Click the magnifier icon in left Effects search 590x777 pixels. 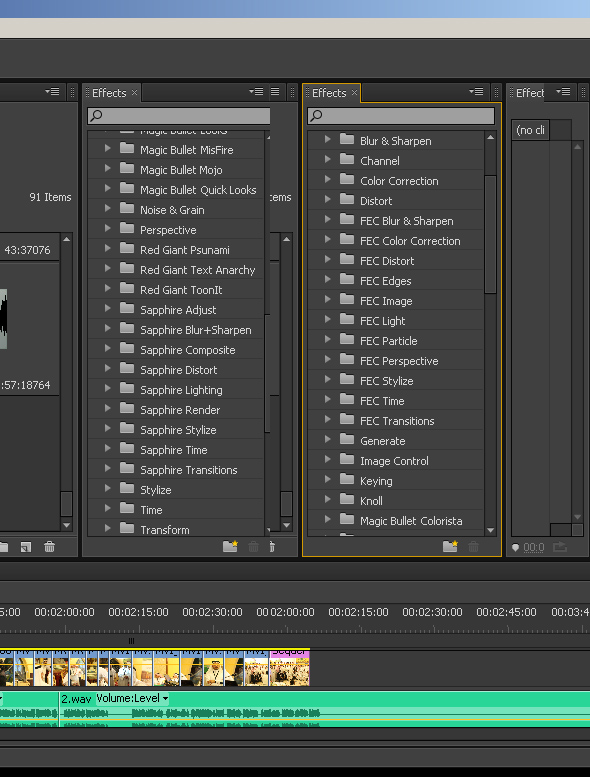(x=96, y=115)
